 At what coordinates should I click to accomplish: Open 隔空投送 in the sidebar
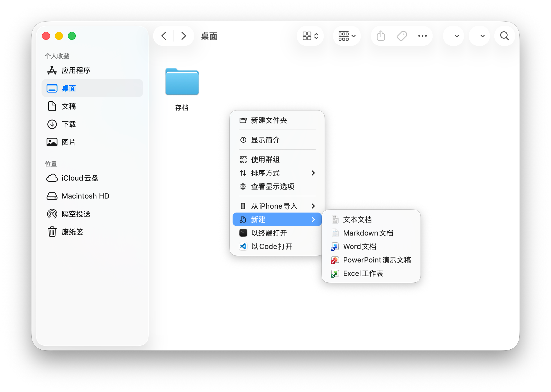coord(92,214)
